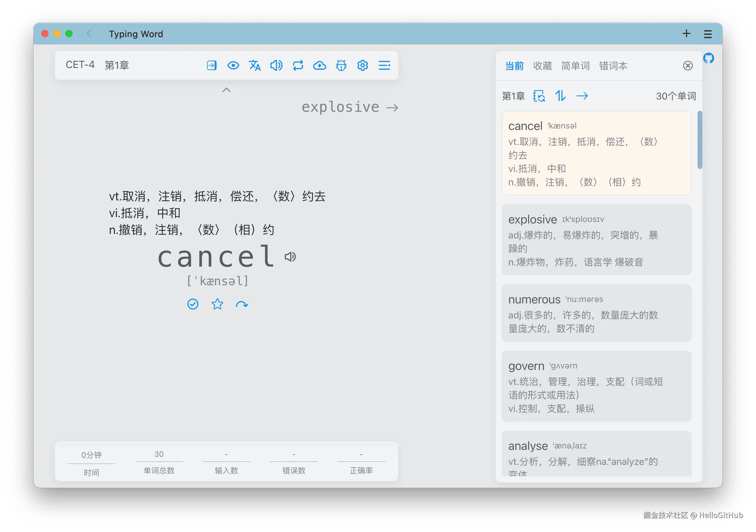This screenshot has width=756, height=532.
Task: Click the sound speaker icon in toolbar
Action: click(x=276, y=66)
